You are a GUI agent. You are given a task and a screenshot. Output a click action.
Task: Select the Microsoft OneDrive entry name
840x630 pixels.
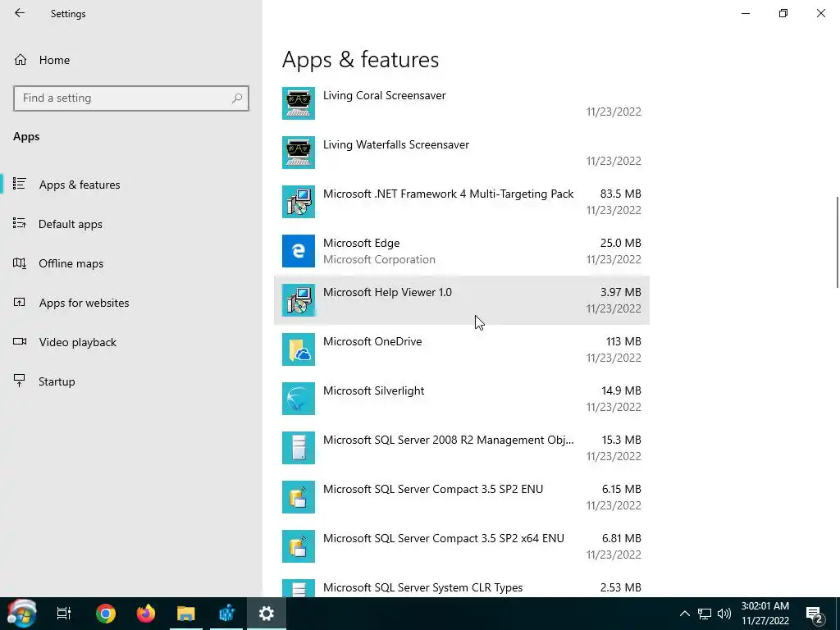coord(372,342)
